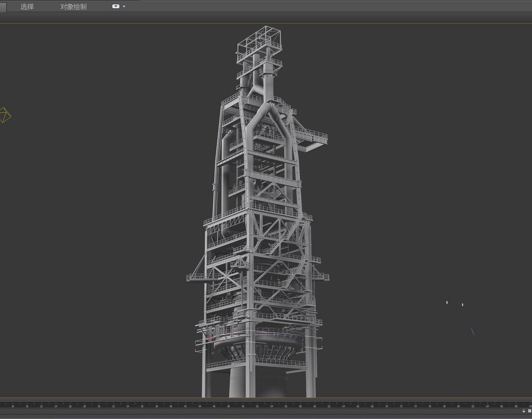Toggle the selection lock icon

(x=524, y=411)
